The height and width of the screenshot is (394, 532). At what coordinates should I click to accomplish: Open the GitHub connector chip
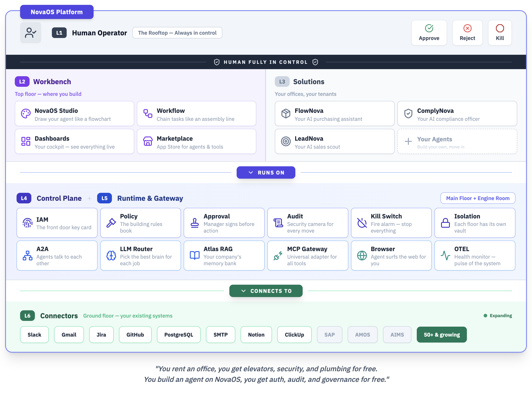click(x=135, y=335)
